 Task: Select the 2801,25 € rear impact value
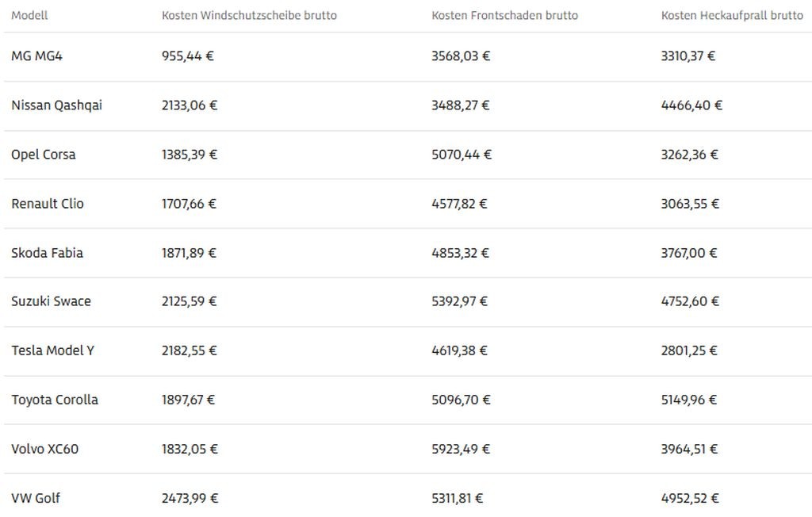(x=689, y=350)
